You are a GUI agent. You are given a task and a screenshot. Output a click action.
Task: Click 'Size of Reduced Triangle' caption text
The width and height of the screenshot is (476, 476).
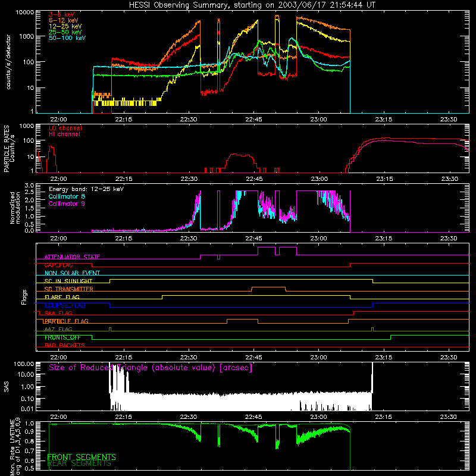coord(151,368)
